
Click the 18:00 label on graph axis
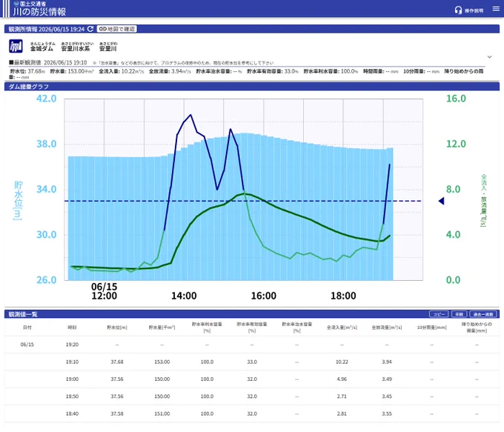pos(343,296)
